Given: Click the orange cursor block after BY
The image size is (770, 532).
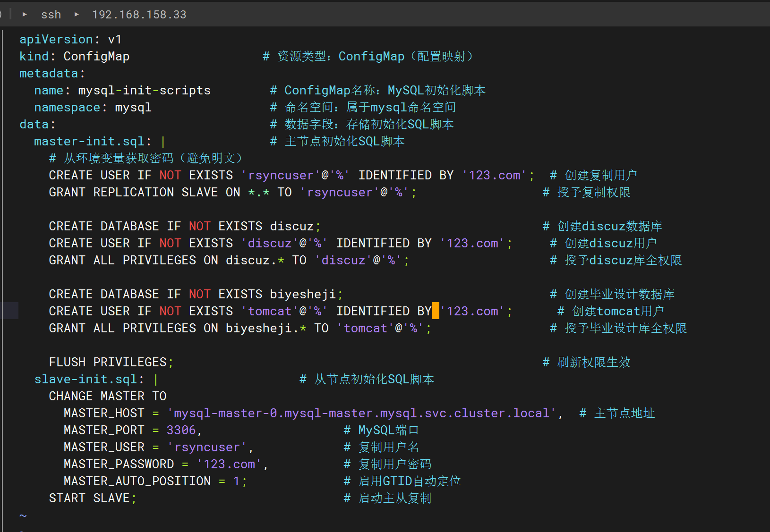Looking at the screenshot, I should click(x=436, y=311).
